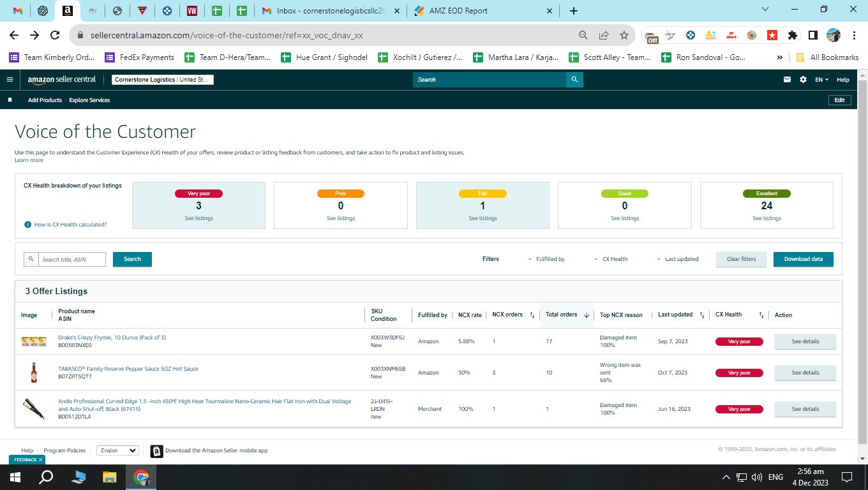Image resolution: width=868 pixels, height=490 pixels.
Task: See details for TABASCO Family Reserve Pepper Sauce
Action: click(x=805, y=373)
